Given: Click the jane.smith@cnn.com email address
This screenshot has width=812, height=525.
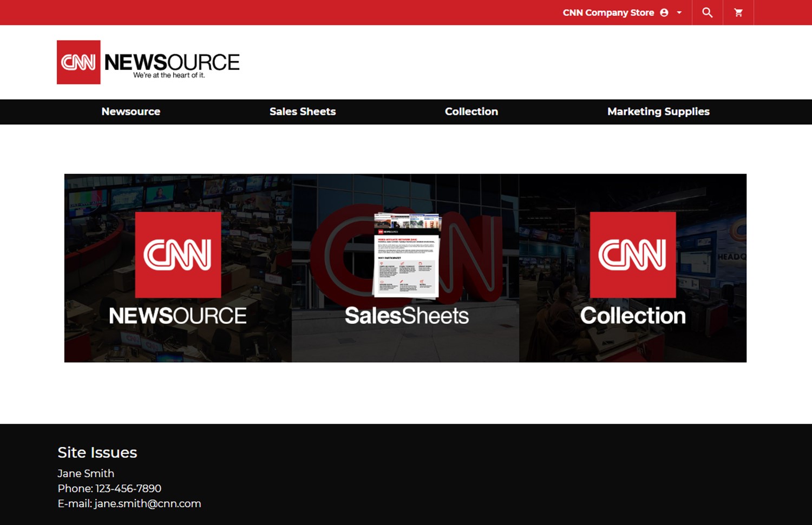Looking at the screenshot, I should (148, 503).
